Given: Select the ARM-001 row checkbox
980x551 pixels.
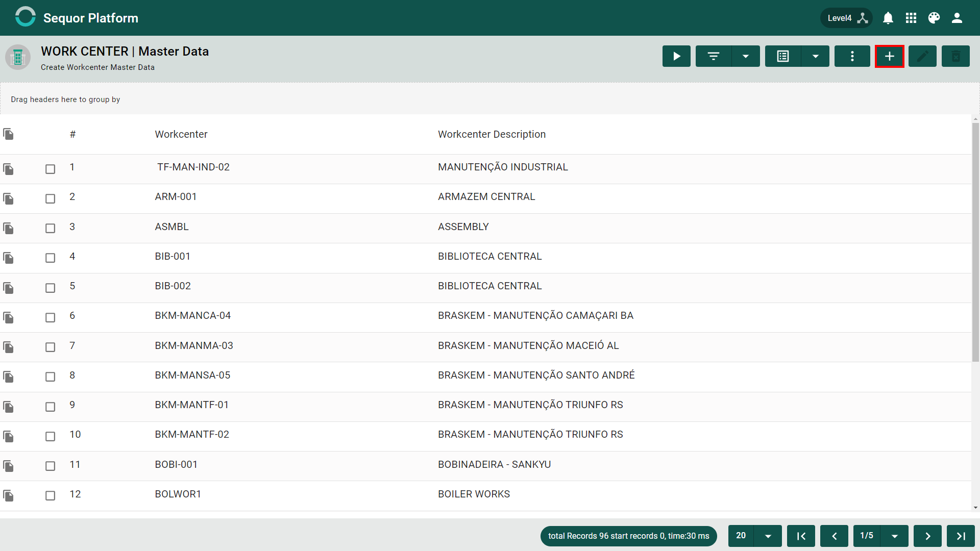Looking at the screenshot, I should 50,198.
